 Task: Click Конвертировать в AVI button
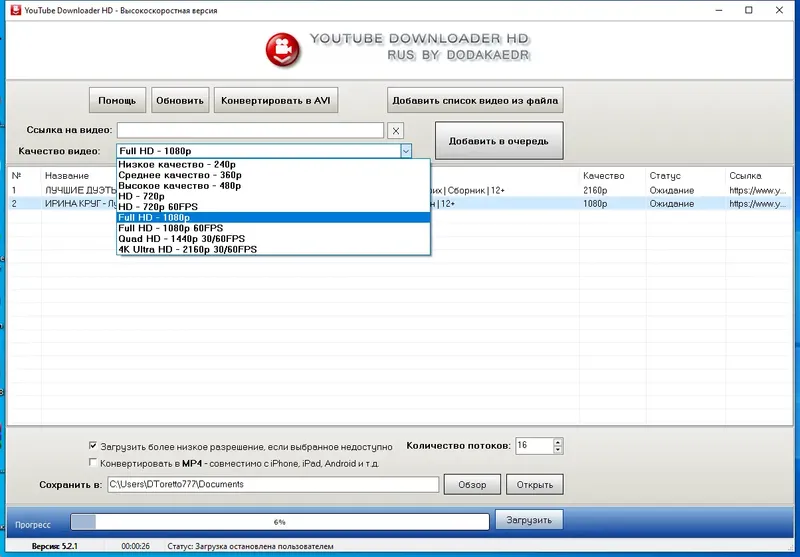[x=276, y=100]
